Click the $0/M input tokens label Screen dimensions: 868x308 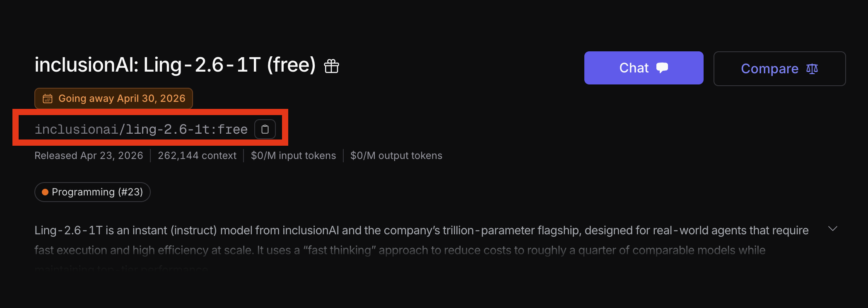pos(293,156)
